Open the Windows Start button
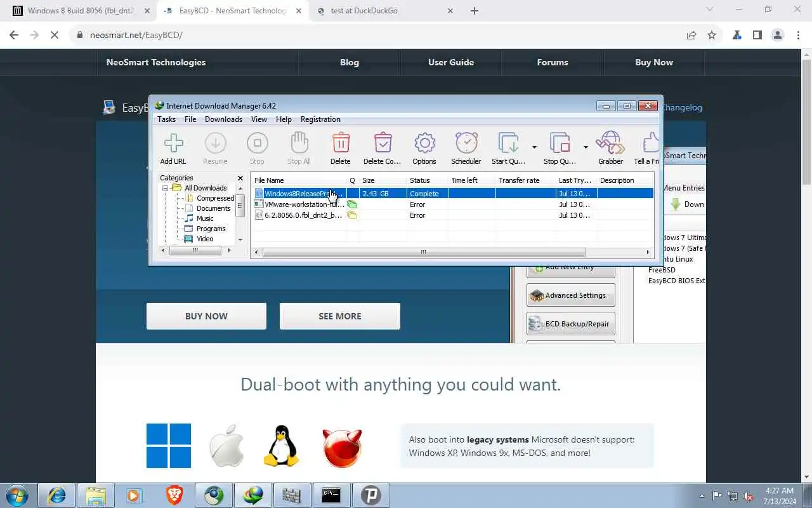The width and height of the screenshot is (812, 508). point(17,495)
